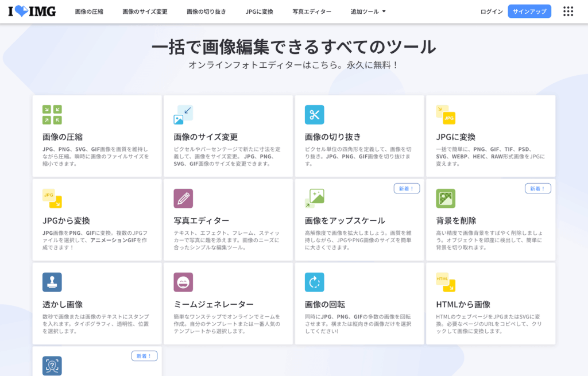Click the 新着！ badge on the bottom card
The image size is (588, 376).
[x=144, y=356]
